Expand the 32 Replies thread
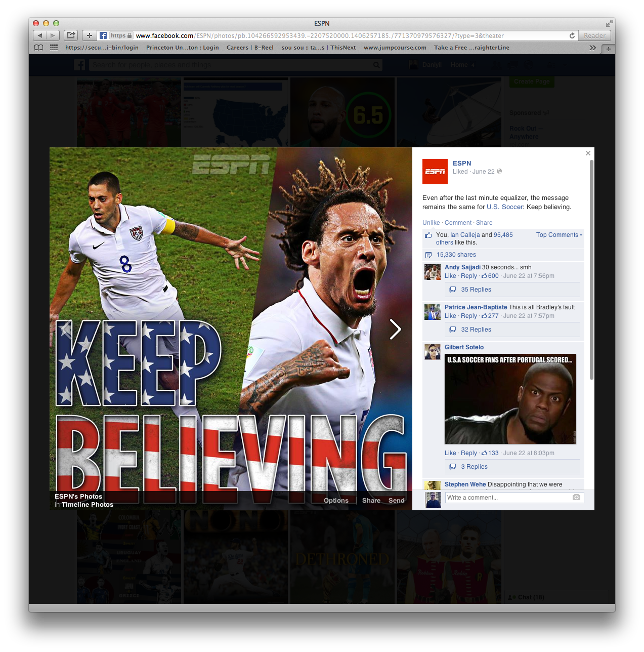This screenshot has width=644, height=652. click(476, 330)
